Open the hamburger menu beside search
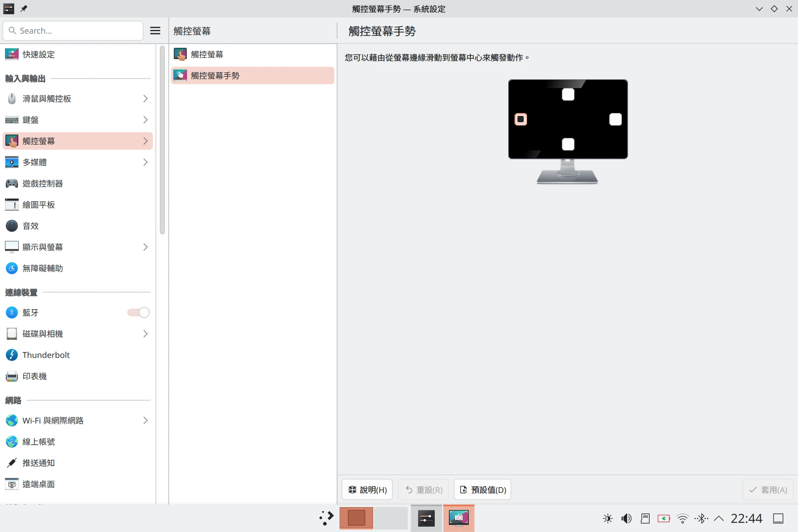Screen dimensions: 798x532 click(x=155, y=31)
